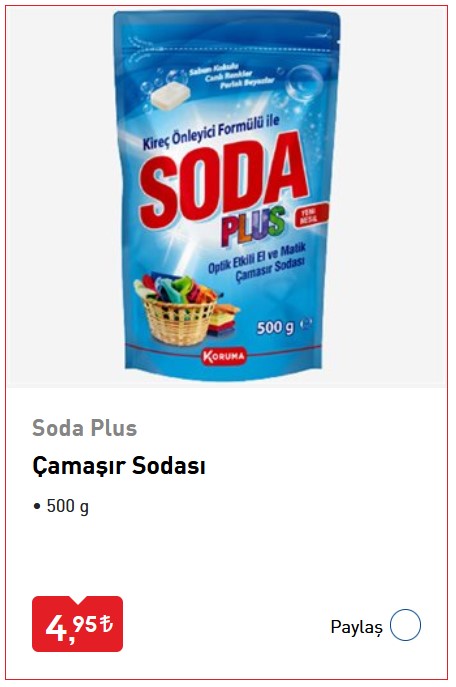The image size is (456, 687).
Task: Click the Koruma brand logo on package
Action: coord(224,356)
